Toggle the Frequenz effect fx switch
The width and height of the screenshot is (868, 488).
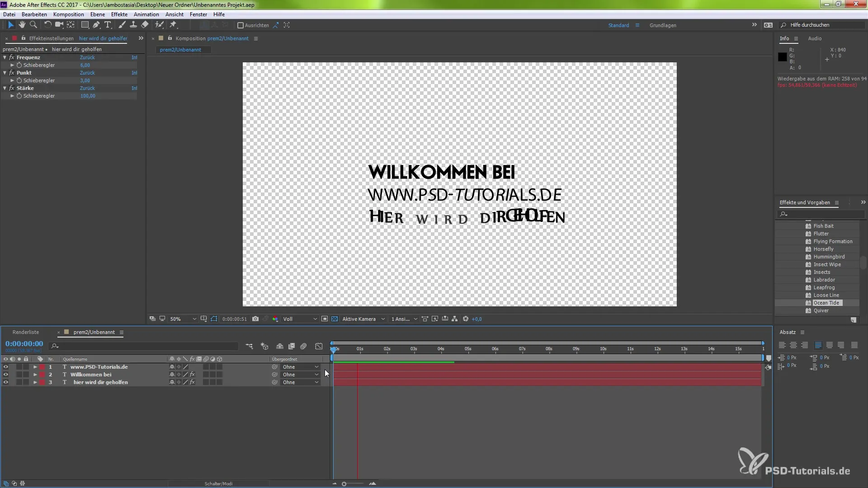(x=12, y=57)
